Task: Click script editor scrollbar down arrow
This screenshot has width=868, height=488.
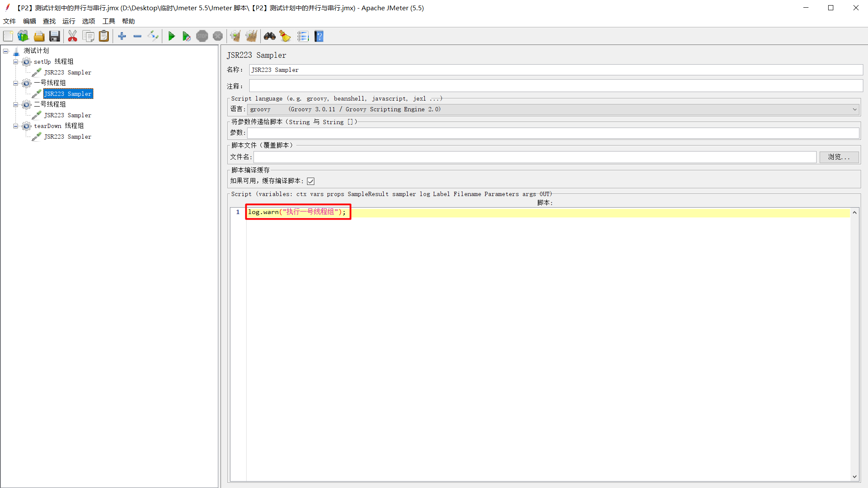Action: (x=854, y=476)
